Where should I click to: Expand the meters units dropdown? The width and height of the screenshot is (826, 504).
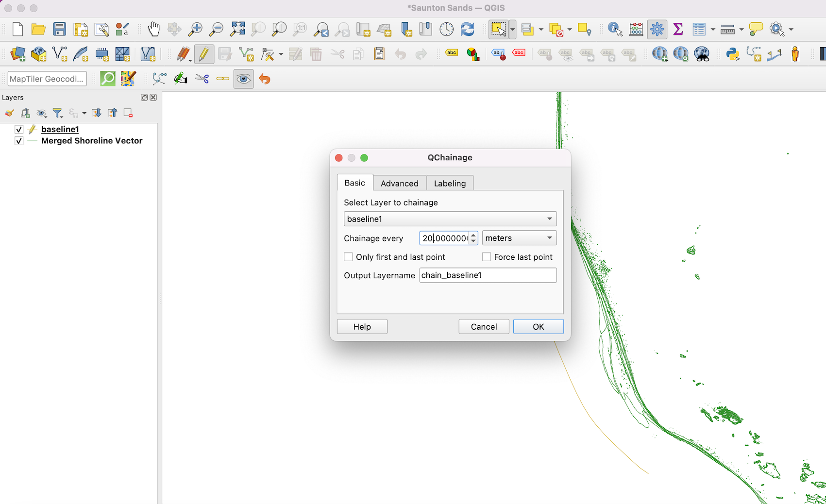519,238
